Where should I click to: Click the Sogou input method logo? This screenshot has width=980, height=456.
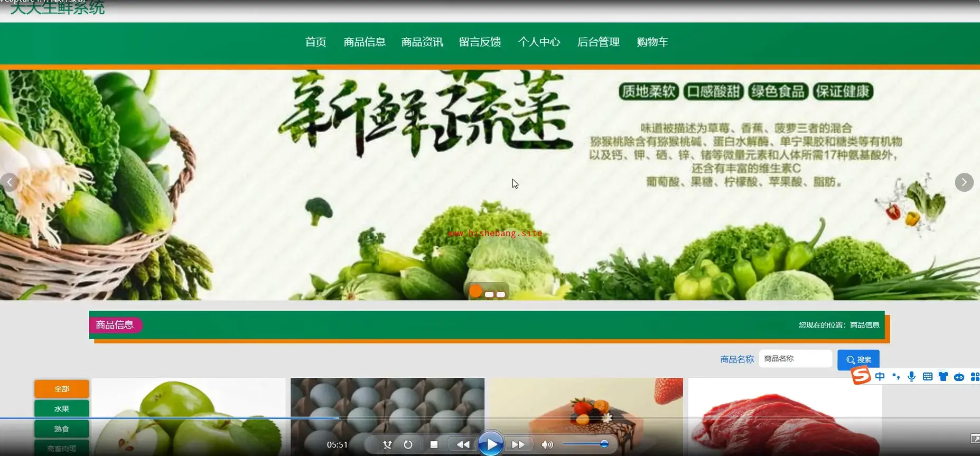pyautogui.click(x=861, y=376)
